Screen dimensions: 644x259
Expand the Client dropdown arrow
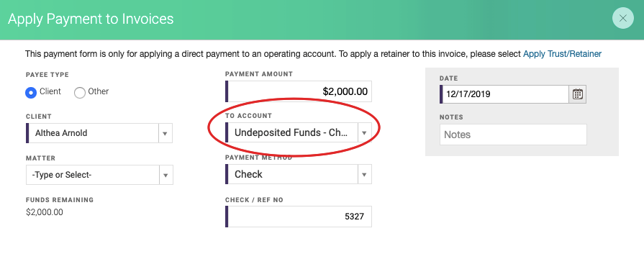[165, 133]
